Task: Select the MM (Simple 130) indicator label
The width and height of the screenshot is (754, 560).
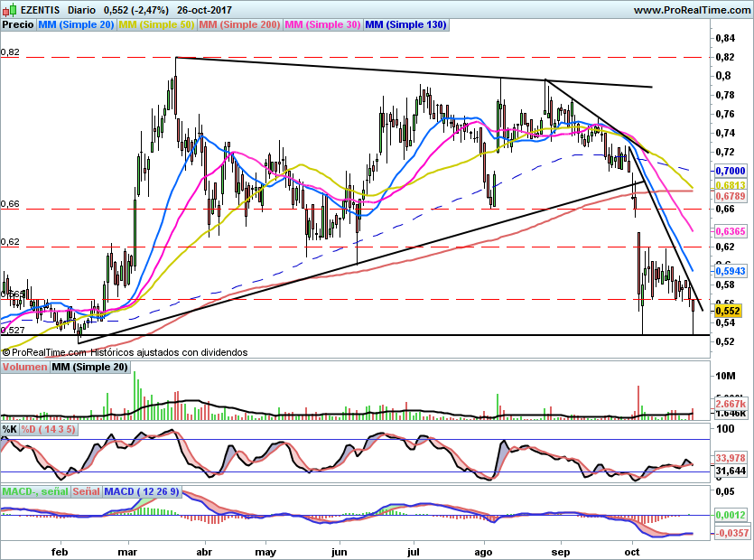Action: point(405,25)
